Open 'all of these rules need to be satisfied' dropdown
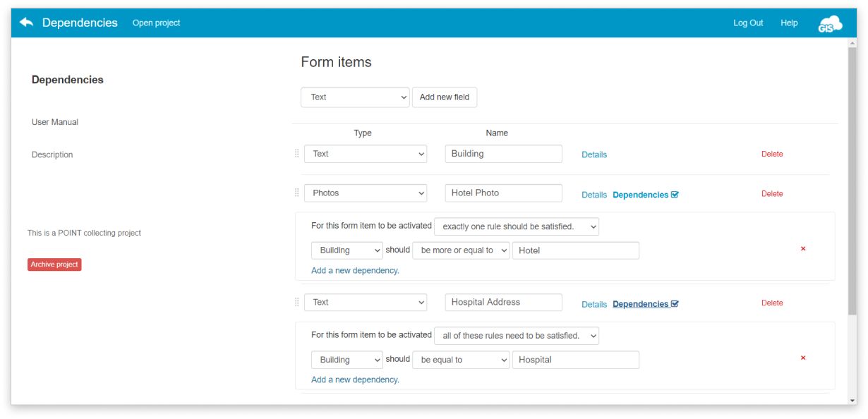 (517, 336)
